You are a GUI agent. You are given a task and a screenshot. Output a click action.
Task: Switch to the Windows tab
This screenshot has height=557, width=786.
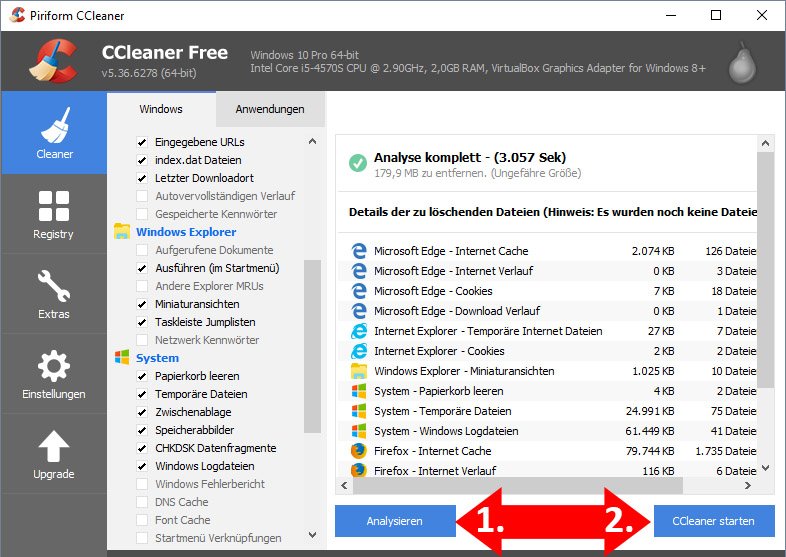click(161, 109)
